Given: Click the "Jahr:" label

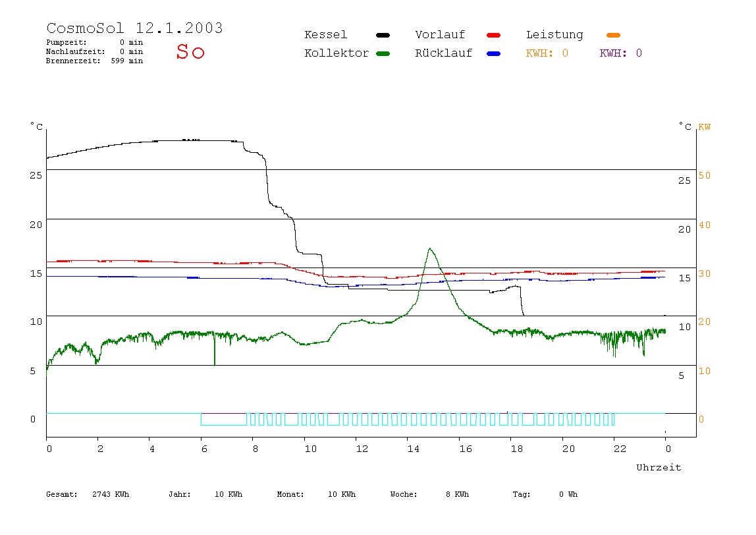Looking at the screenshot, I should tap(179, 494).
